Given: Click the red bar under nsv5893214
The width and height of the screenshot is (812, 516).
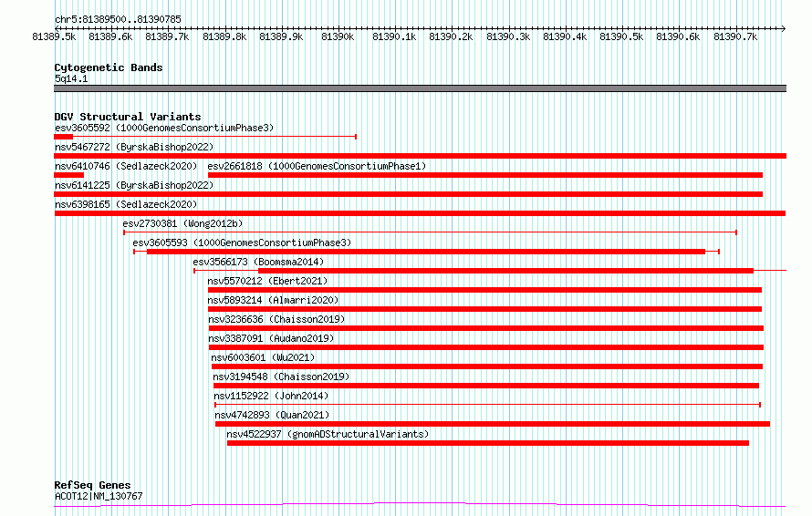Looking at the screenshot, I should (484, 309).
